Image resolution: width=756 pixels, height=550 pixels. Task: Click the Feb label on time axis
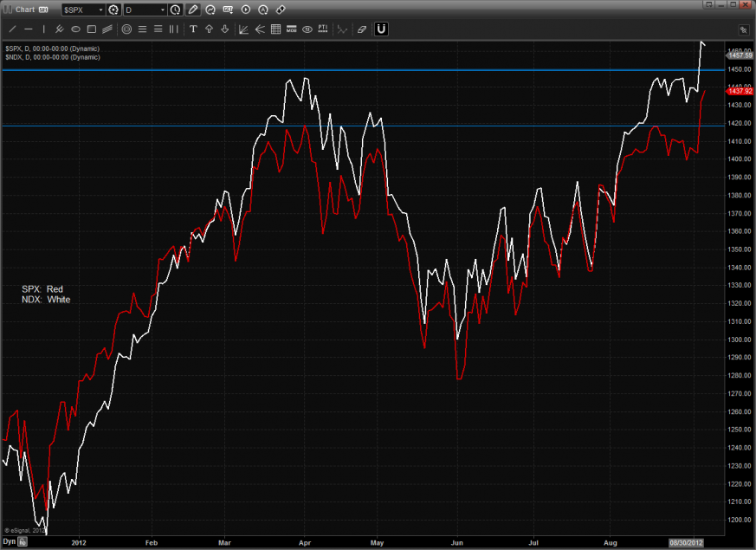[x=152, y=543]
